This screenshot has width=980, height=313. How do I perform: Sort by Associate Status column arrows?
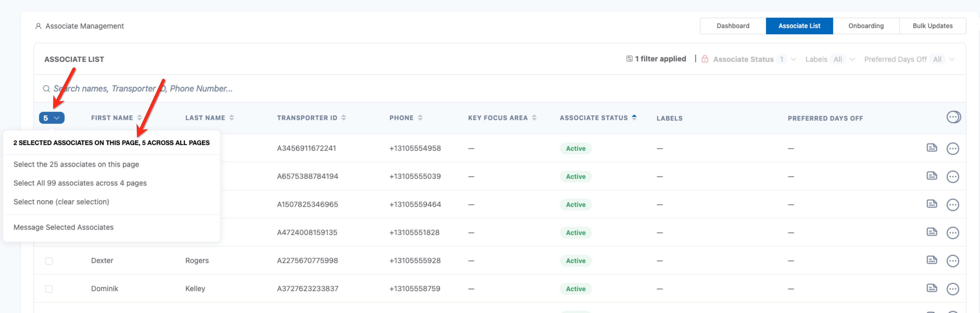click(634, 118)
